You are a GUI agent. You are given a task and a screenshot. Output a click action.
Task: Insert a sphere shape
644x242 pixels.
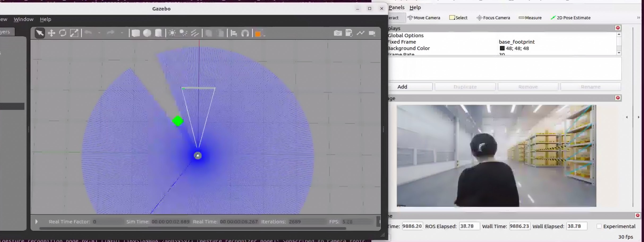pyautogui.click(x=147, y=33)
